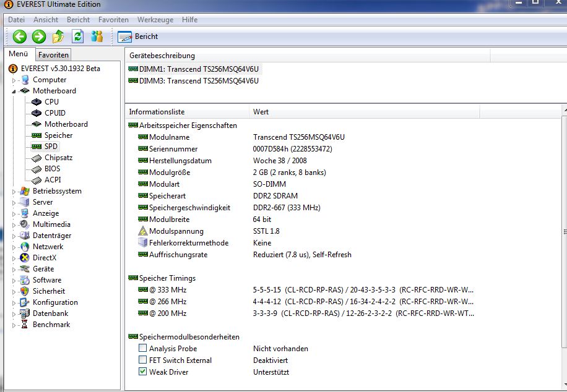Click the green Back arrow icon

[x=20, y=36]
